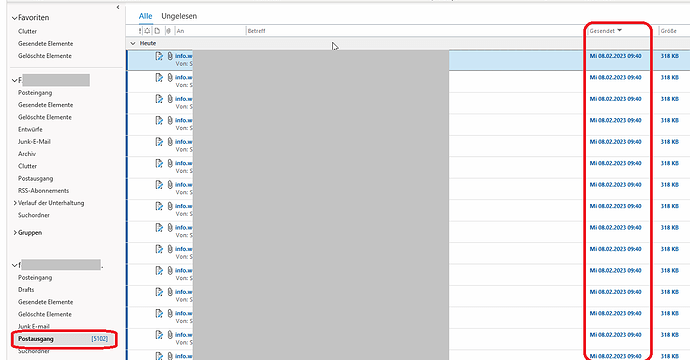Collapse the folder pane with the arrow
Image resolution: width=690 pixels, height=360 pixels.
click(x=117, y=7)
